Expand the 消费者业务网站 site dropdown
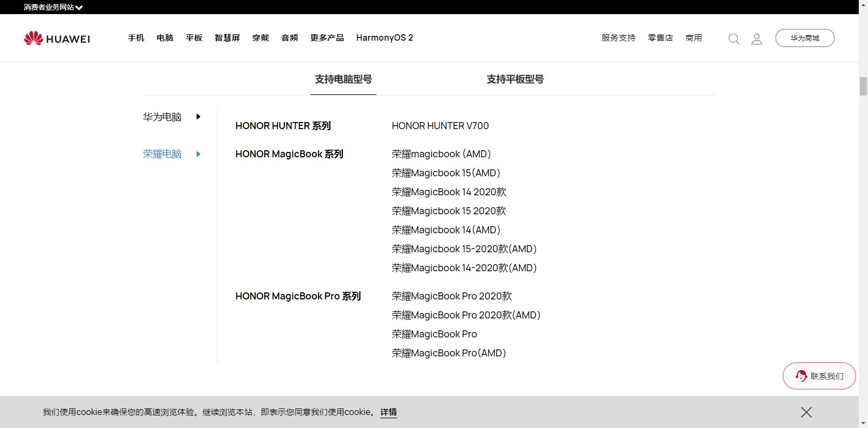The height and width of the screenshot is (428, 868). coord(53,8)
